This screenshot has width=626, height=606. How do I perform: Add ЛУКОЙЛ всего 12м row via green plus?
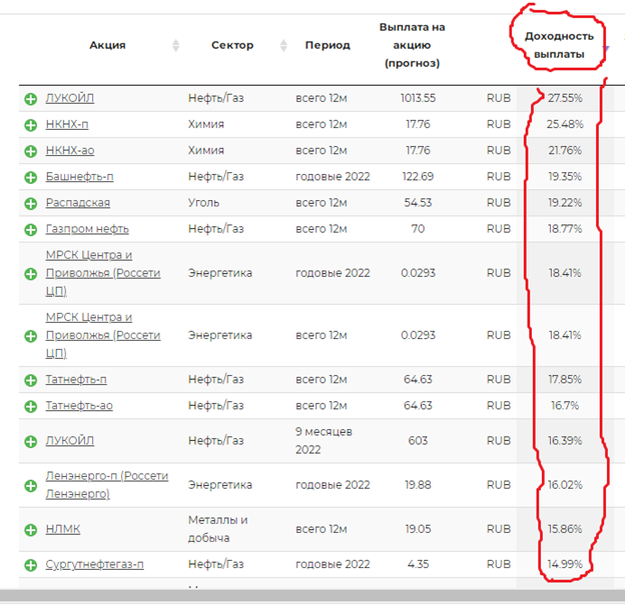coord(31,99)
